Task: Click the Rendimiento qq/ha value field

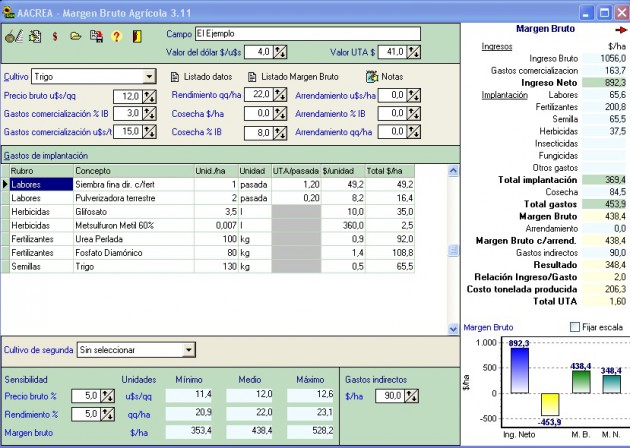Action: click(x=259, y=95)
